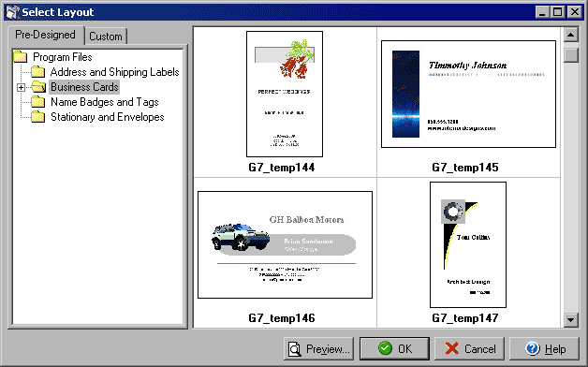Close the Select Layout dialog
Image resolution: width=588 pixels, height=367 pixels.
[x=575, y=12]
